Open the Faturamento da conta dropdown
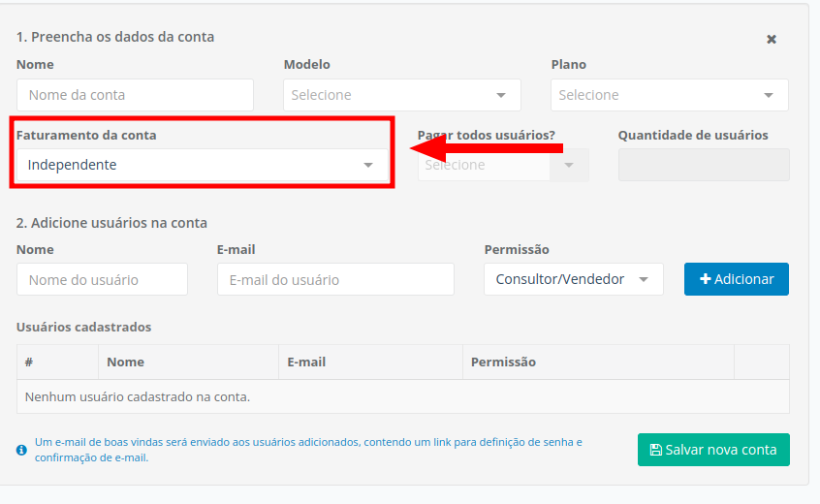 [202, 165]
